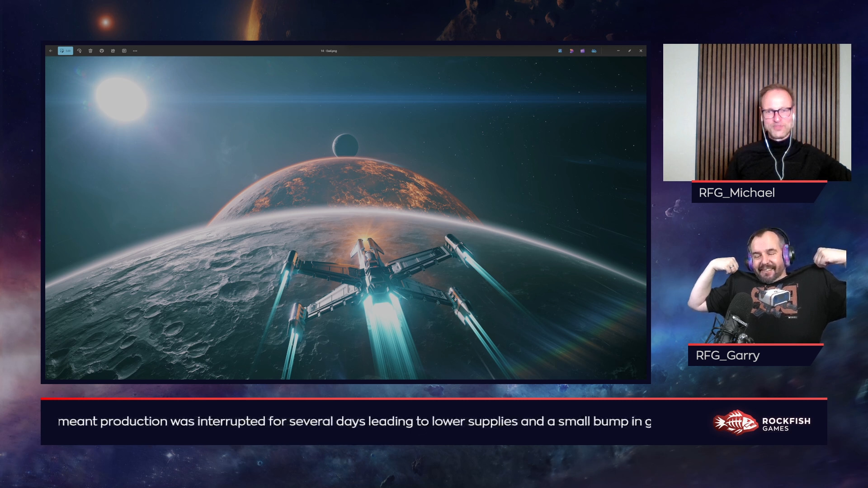Open Designer app icon in title bar
This screenshot has width=868, height=488.
pyautogui.click(x=560, y=51)
